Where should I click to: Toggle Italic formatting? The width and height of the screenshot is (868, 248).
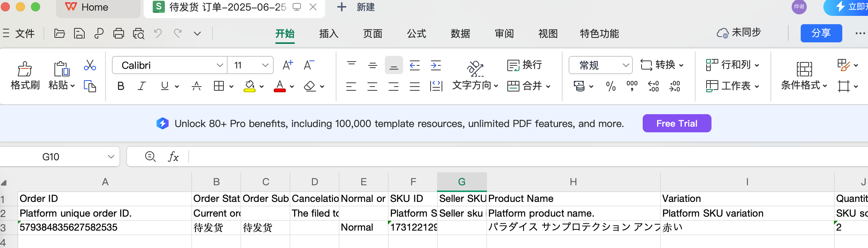(142, 86)
